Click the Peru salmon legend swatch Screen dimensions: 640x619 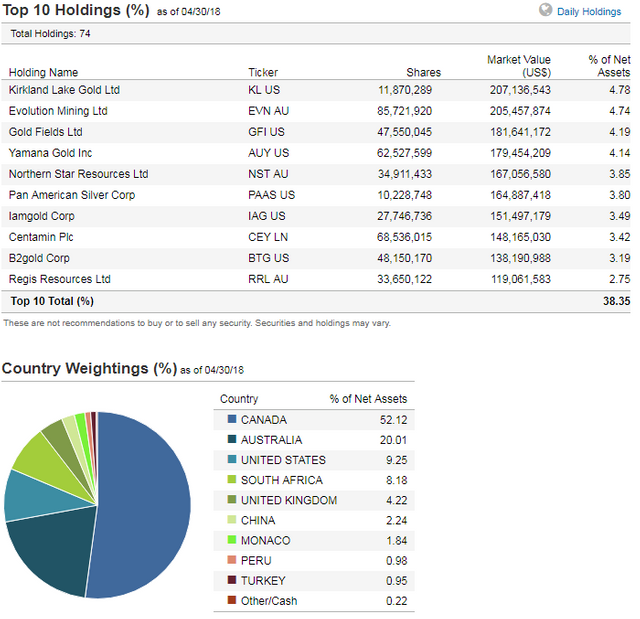coord(231,559)
